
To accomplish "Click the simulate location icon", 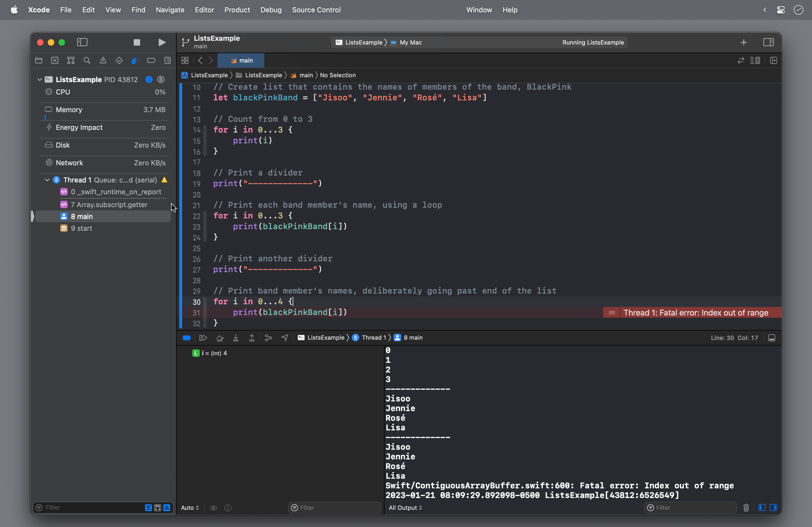I will [285, 338].
